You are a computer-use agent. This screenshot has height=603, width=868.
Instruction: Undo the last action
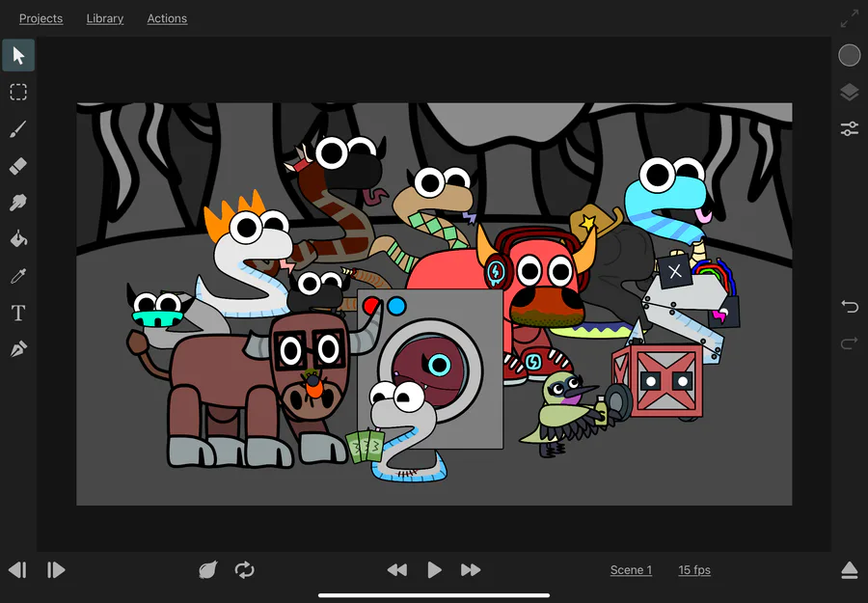(x=849, y=306)
